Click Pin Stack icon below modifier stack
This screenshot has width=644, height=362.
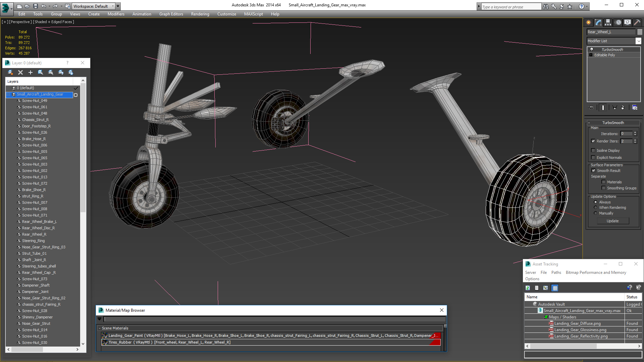click(591, 108)
